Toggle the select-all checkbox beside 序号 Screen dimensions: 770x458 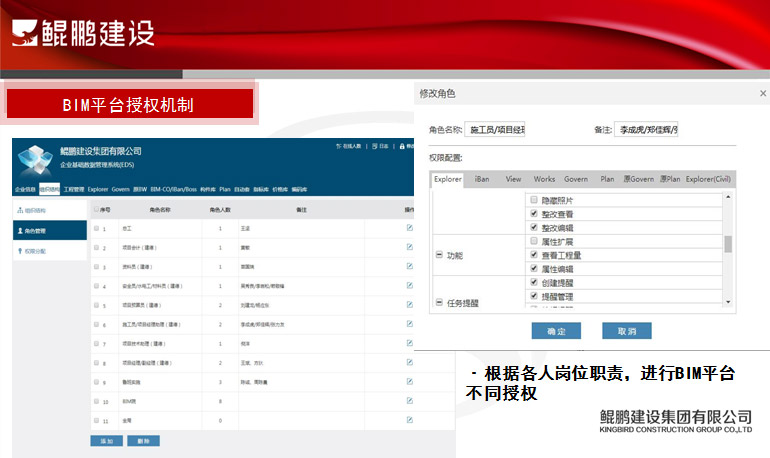96,209
